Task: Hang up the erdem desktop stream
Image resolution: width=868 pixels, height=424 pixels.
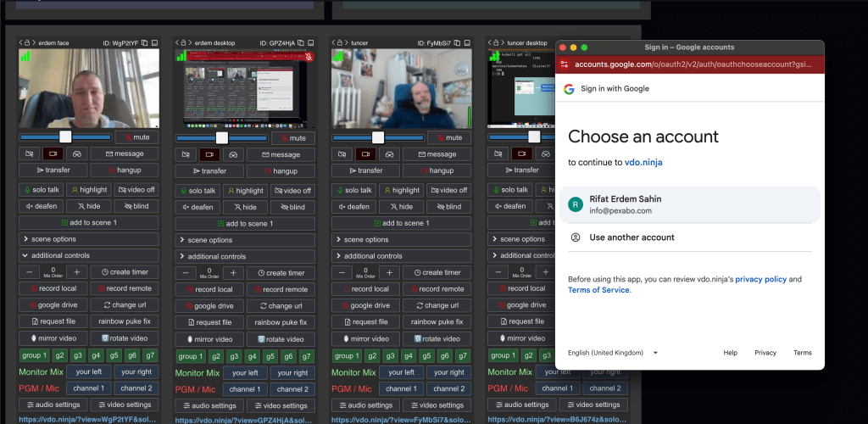Action: point(281,171)
